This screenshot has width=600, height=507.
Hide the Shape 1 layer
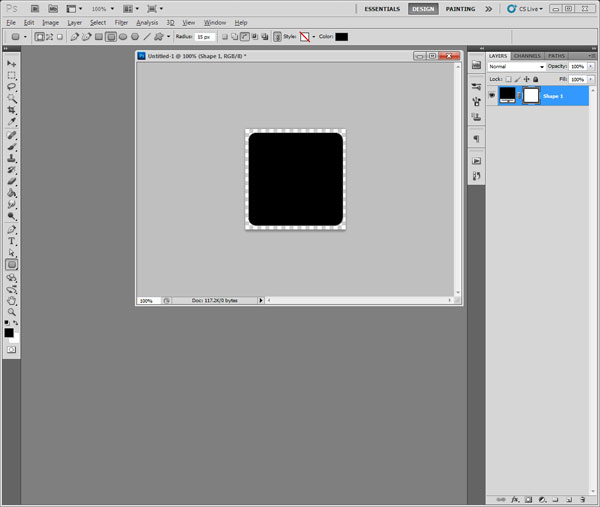[492, 96]
